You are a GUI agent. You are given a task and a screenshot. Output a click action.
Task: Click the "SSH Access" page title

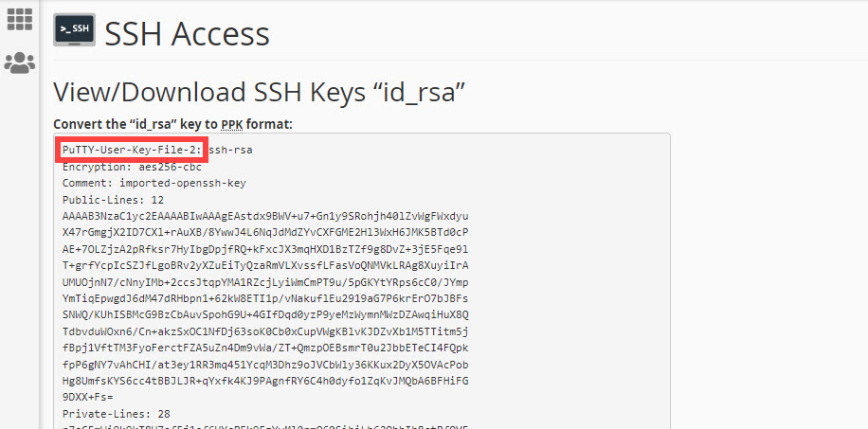(x=187, y=34)
